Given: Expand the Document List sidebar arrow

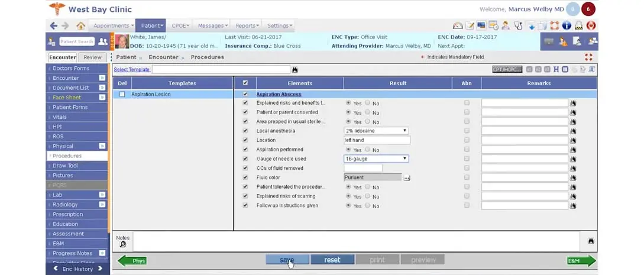Looking at the screenshot, I should coord(102,88).
